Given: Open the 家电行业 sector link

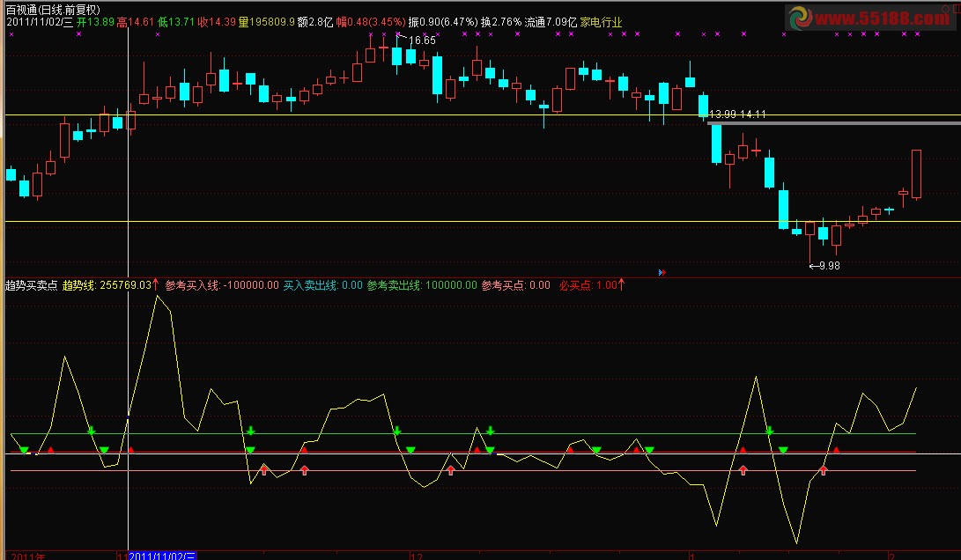Looking at the screenshot, I should pos(601,22).
